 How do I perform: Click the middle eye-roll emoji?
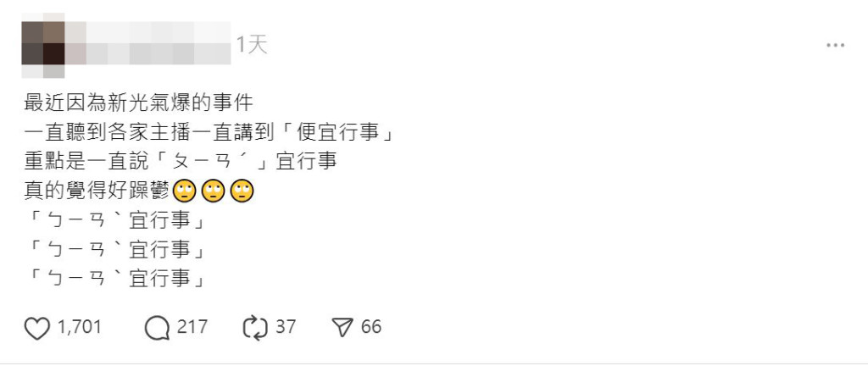coord(213,191)
